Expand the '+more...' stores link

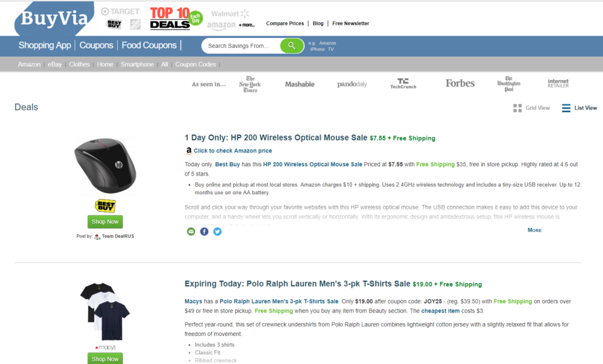point(246,25)
